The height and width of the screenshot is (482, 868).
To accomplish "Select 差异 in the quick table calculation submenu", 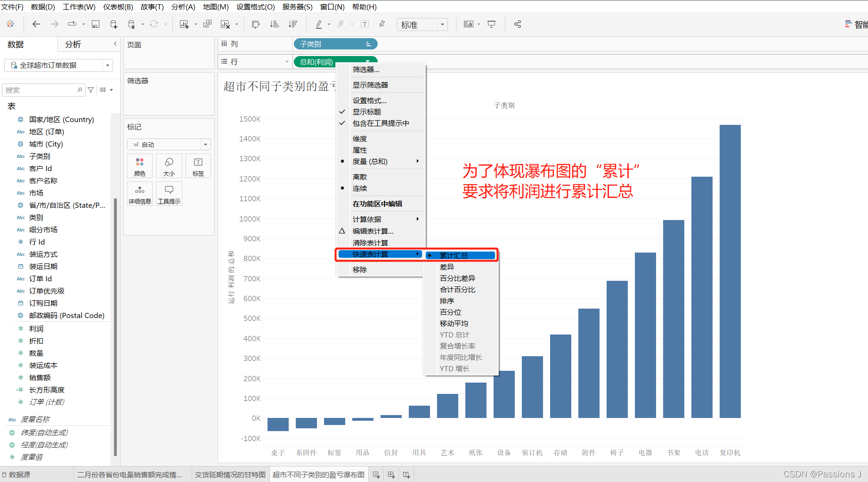I will tap(446, 266).
